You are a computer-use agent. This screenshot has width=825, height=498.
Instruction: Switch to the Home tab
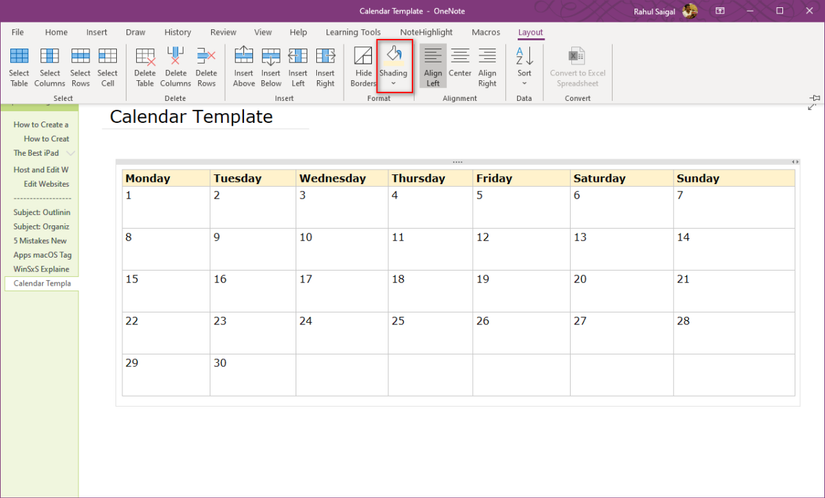[x=56, y=32]
